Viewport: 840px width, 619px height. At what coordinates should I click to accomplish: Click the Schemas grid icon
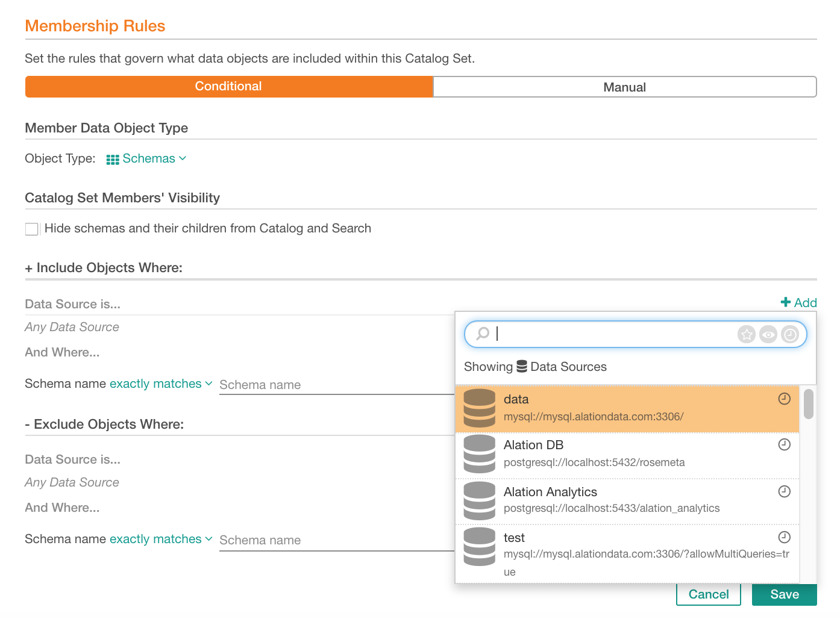click(113, 160)
